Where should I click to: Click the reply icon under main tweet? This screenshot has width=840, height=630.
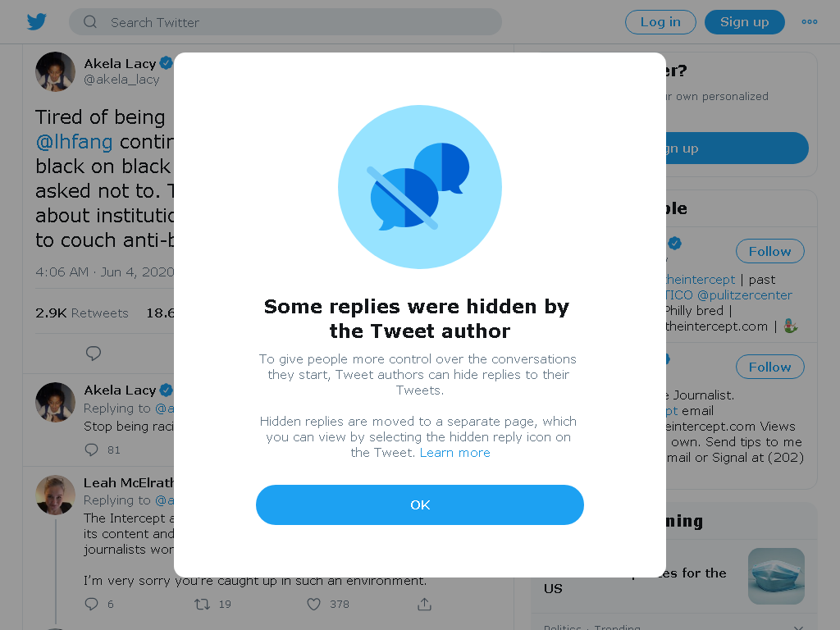coord(94,353)
